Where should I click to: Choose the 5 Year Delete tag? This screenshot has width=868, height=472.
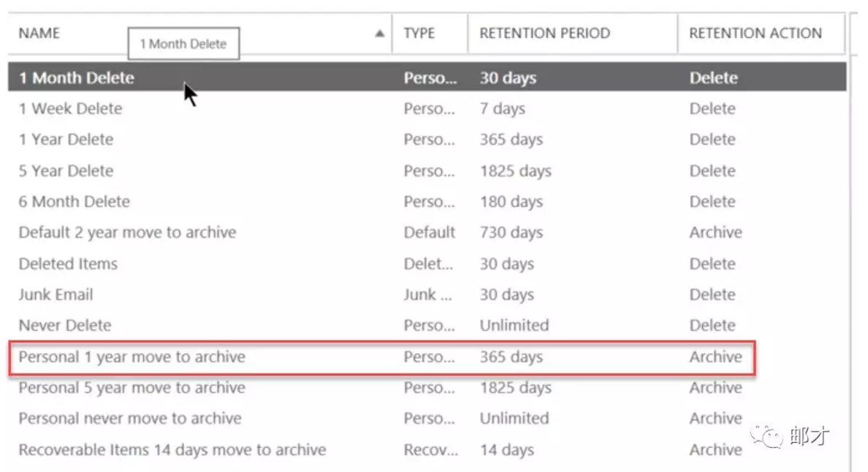66,171
